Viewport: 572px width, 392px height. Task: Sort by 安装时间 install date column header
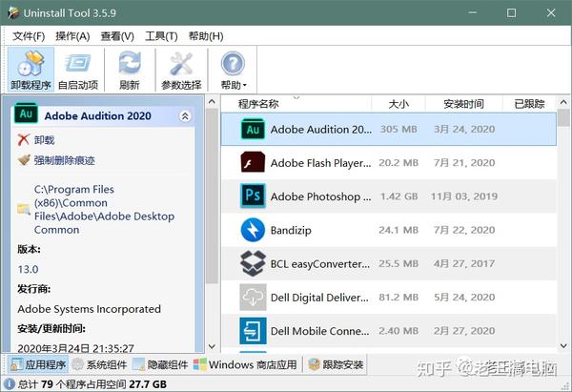tap(463, 104)
